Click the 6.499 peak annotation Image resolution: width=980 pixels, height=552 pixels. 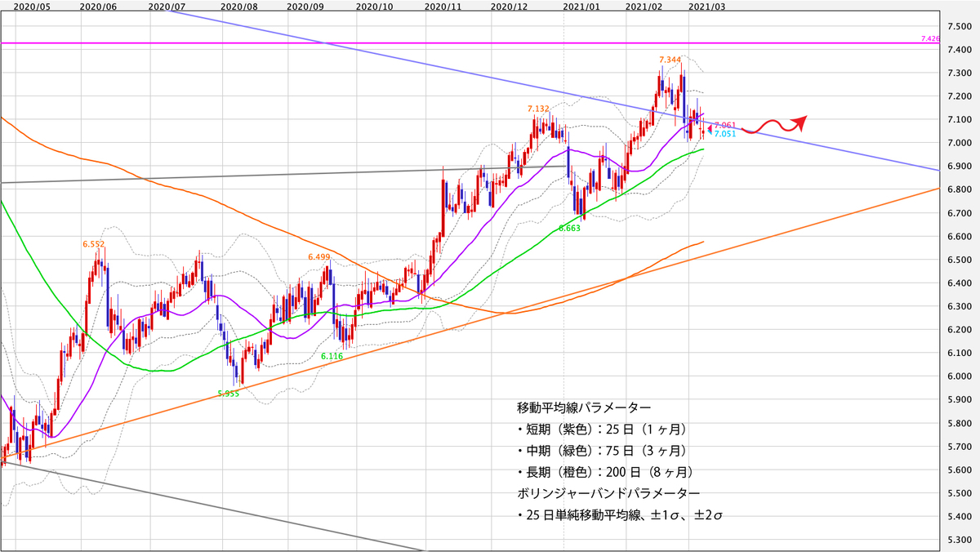point(318,256)
